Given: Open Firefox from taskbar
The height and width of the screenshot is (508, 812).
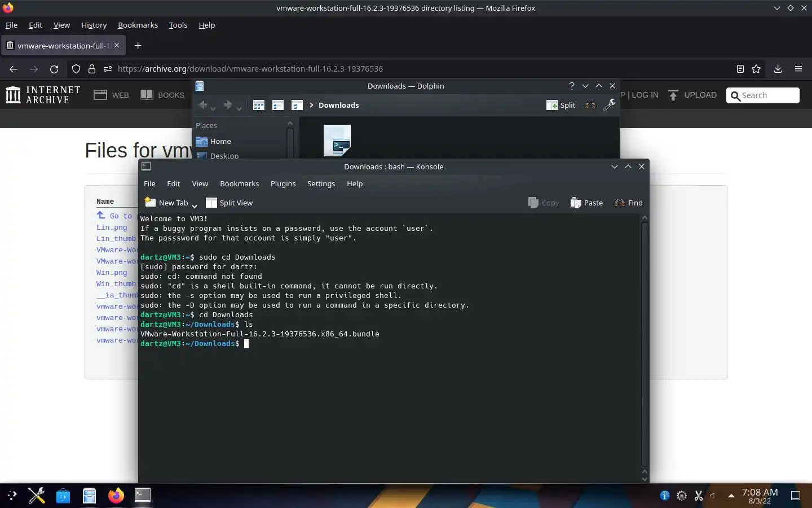Looking at the screenshot, I should [x=116, y=496].
